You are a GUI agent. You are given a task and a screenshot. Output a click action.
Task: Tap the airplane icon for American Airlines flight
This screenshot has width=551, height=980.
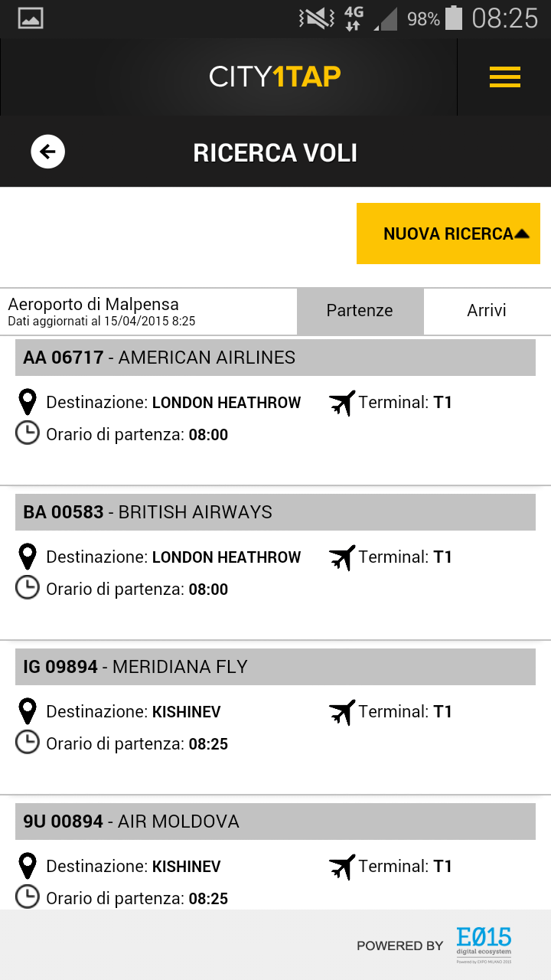click(342, 403)
